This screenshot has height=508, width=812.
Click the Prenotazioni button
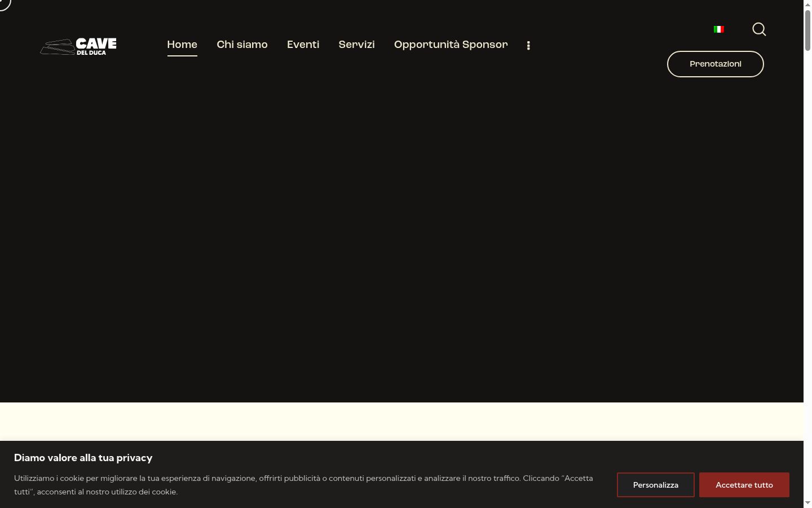[x=716, y=64]
